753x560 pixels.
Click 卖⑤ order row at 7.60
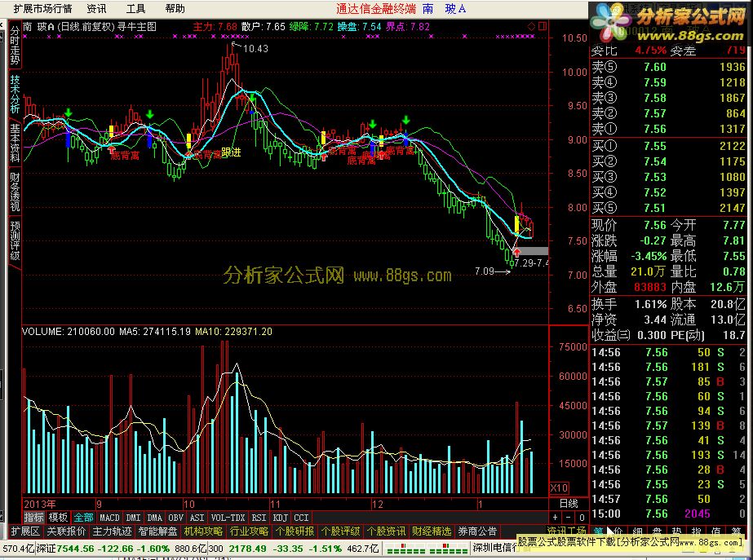[x=668, y=67]
